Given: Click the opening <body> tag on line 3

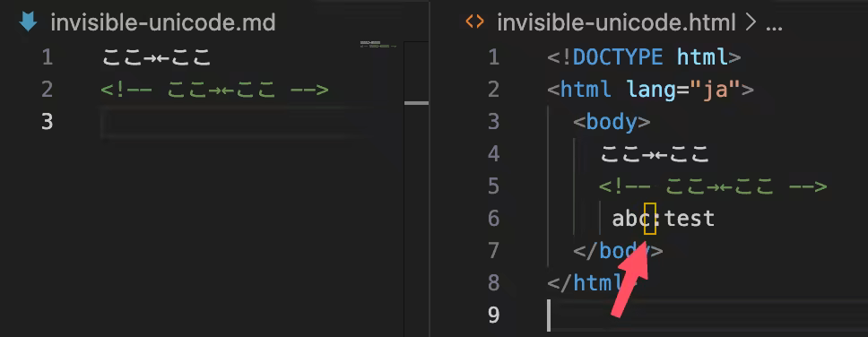Looking at the screenshot, I should click(612, 122).
